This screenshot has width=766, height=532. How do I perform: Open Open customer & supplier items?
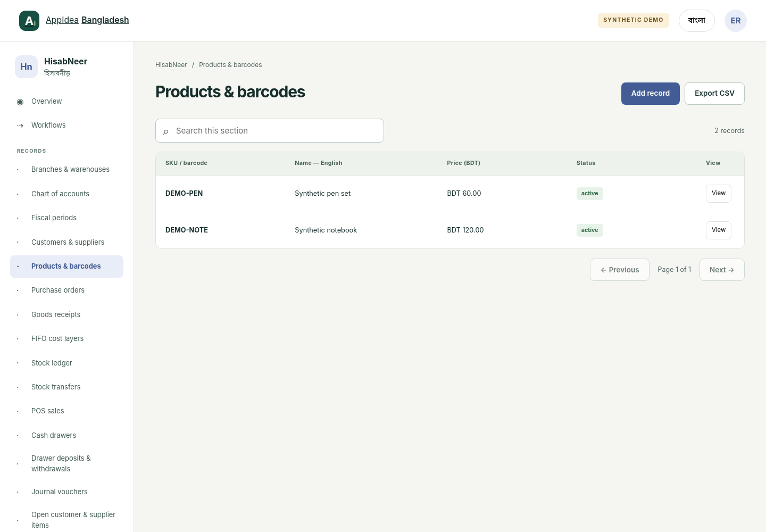[66, 520]
